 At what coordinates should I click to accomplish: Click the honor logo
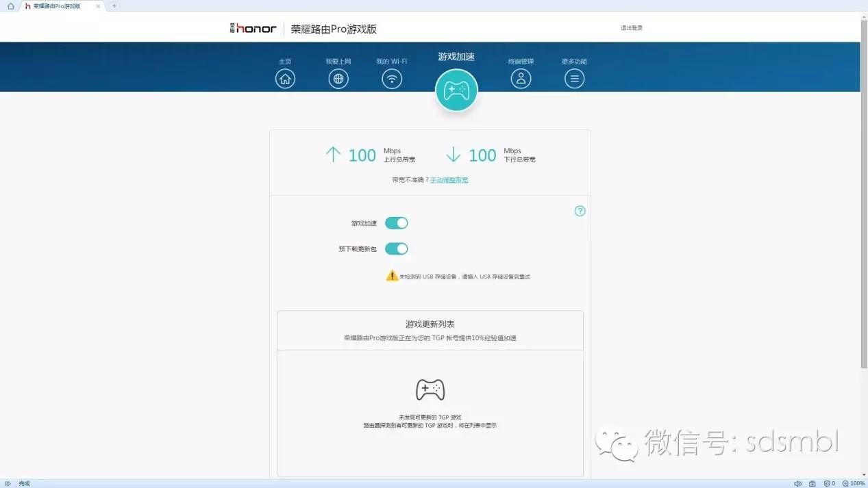253,29
